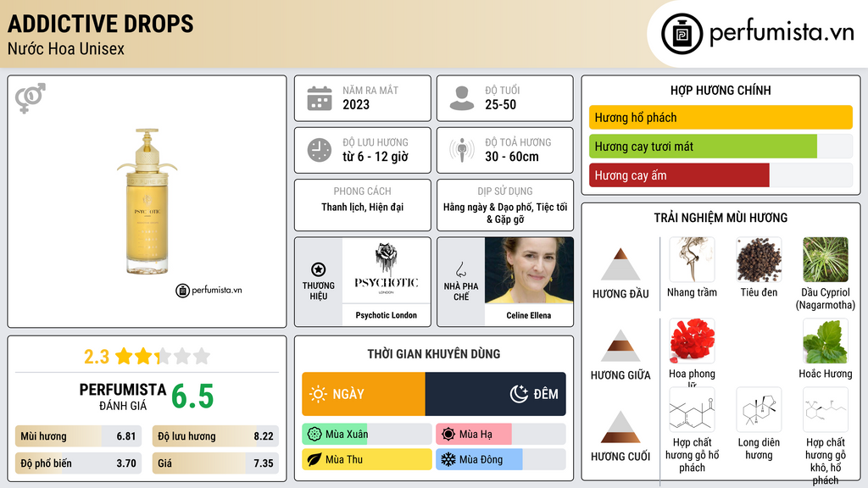Click the calendar icon beside Năm ra mắt
868x488 pixels.
(320, 98)
